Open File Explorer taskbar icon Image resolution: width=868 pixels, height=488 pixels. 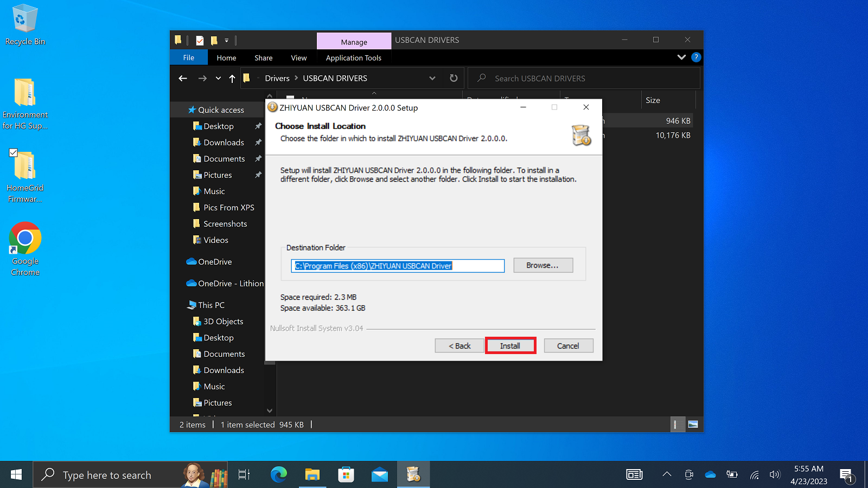point(312,474)
